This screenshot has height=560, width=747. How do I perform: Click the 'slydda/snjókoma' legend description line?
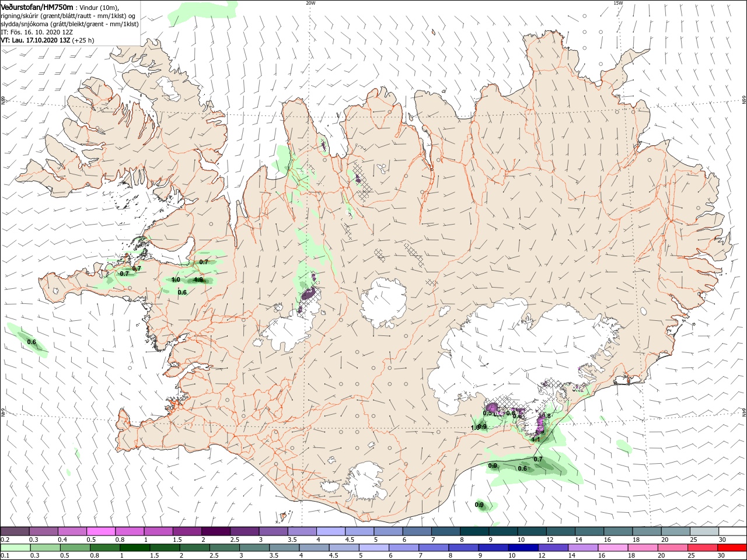pyautogui.click(x=69, y=24)
